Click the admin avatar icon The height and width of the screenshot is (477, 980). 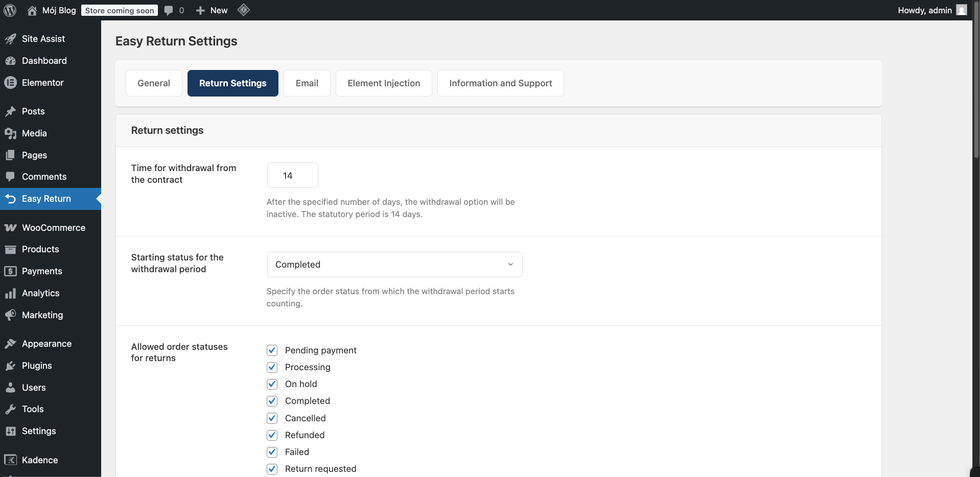[962, 10]
